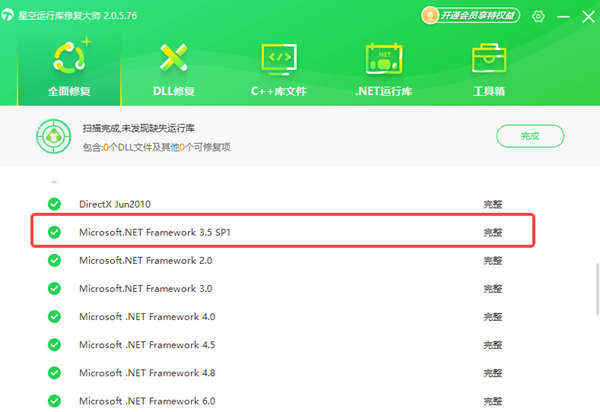Click 完整 status of Framework 4.5

pos(493,345)
